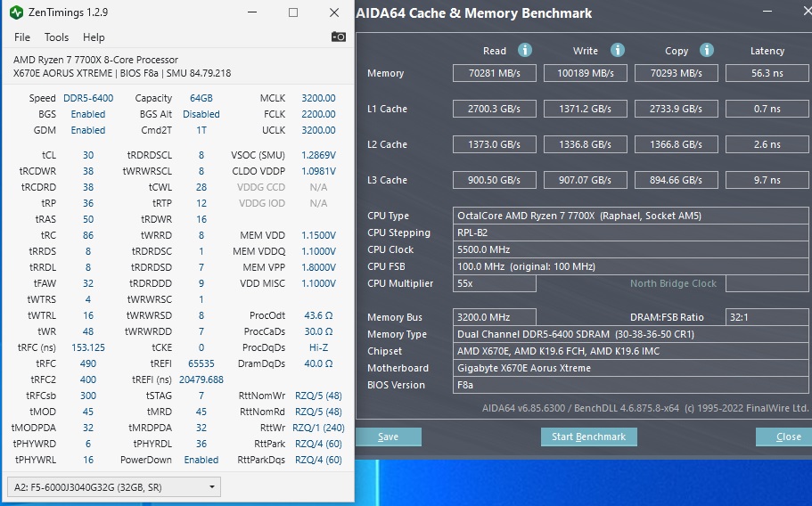Click the Copy column info icon

click(707, 50)
